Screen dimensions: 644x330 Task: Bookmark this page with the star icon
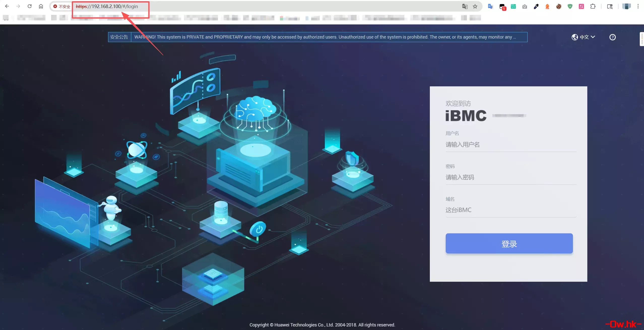coord(475,7)
